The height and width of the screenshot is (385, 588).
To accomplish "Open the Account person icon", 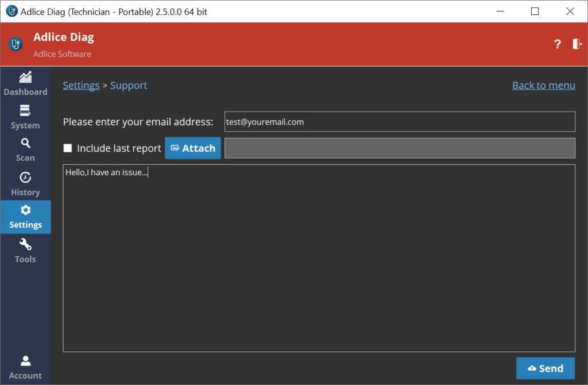I will (25, 361).
